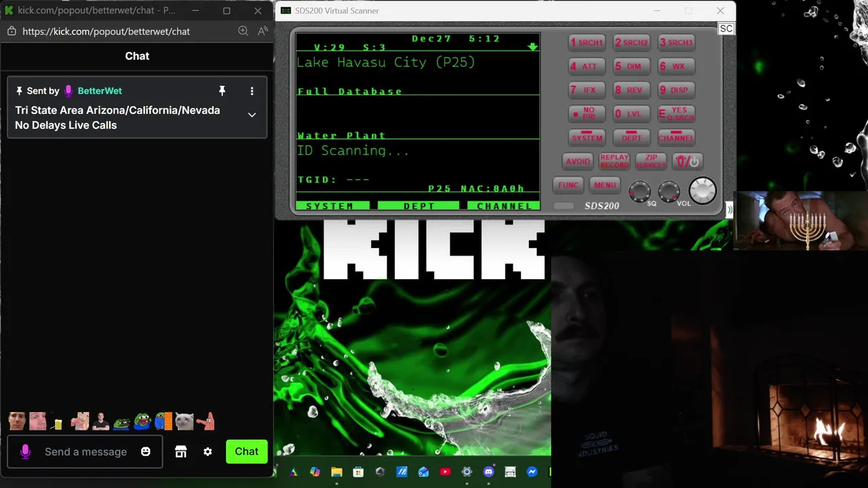
Task: Click the AVOID scanner button
Action: [578, 161]
